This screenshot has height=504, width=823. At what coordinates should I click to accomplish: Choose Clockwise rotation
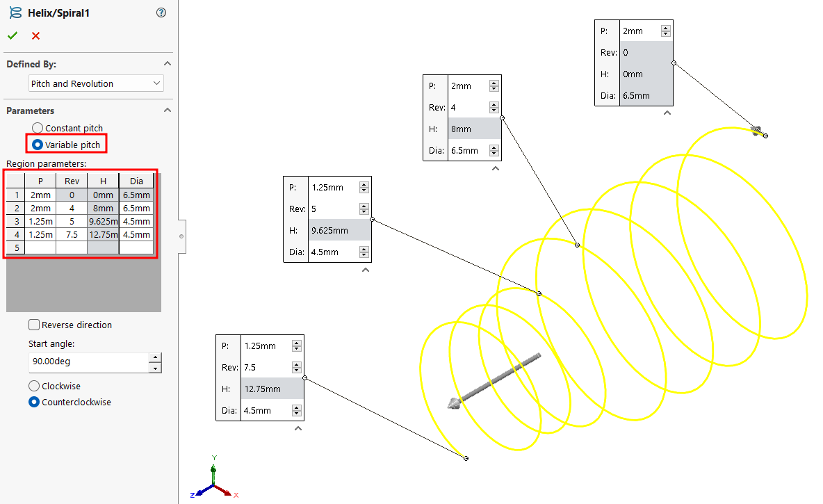(34, 386)
